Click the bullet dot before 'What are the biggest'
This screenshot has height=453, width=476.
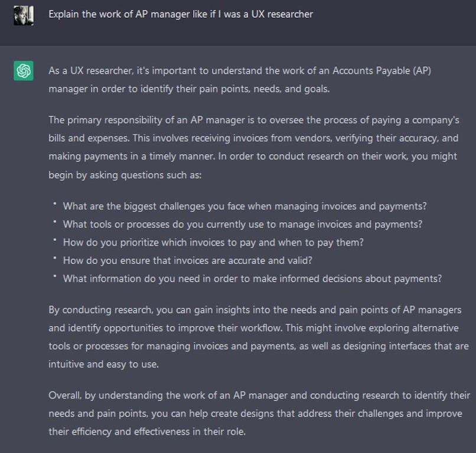point(55,204)
